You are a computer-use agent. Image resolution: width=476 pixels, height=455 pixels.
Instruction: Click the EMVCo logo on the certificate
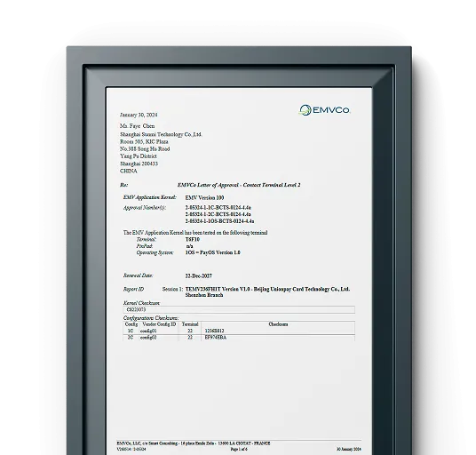[x=324, y=110]
